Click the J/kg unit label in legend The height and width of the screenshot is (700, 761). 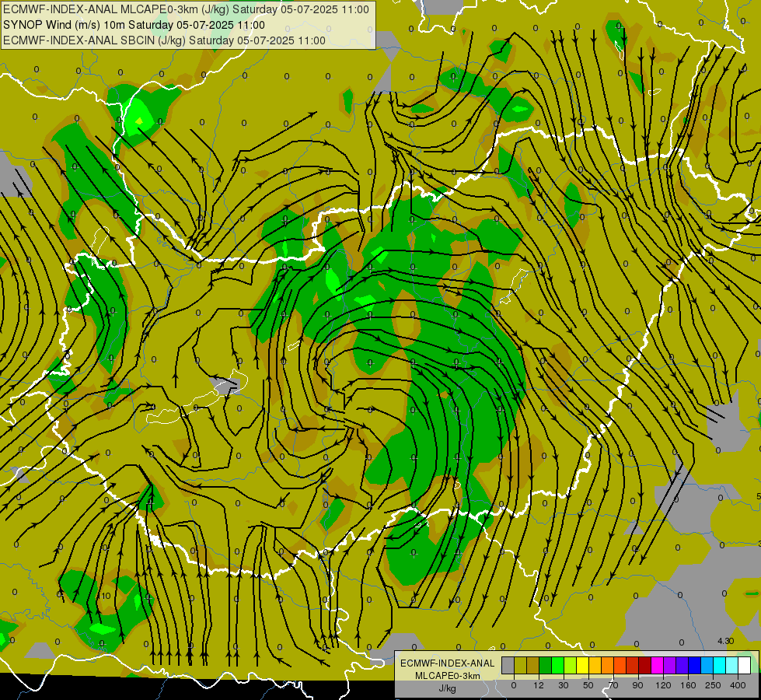pos(448,688)
